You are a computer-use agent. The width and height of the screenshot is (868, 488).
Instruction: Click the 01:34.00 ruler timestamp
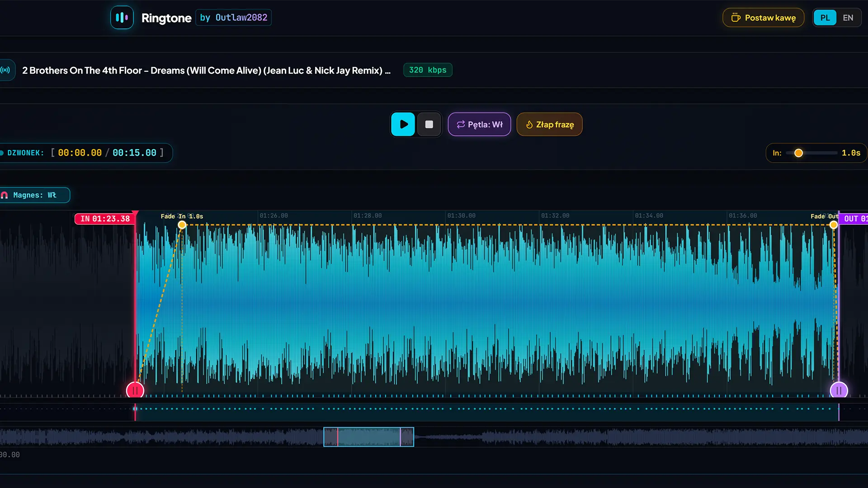coord(649,216)
